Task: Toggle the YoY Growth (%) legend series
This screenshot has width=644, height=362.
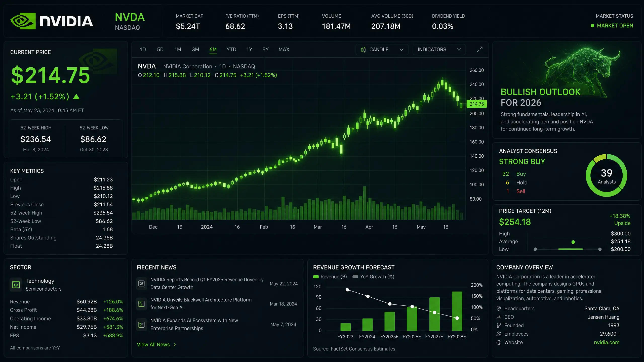Action: [x=373, y=277]
